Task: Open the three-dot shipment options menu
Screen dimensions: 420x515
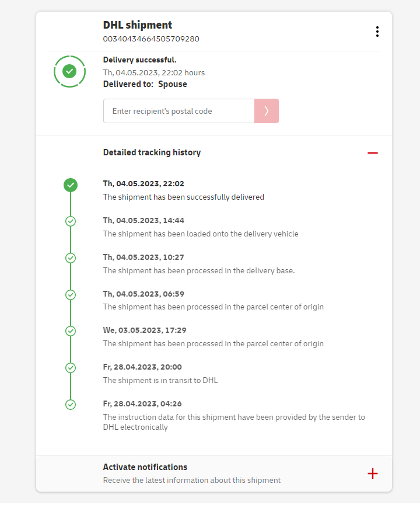Action: coord(377,32)
